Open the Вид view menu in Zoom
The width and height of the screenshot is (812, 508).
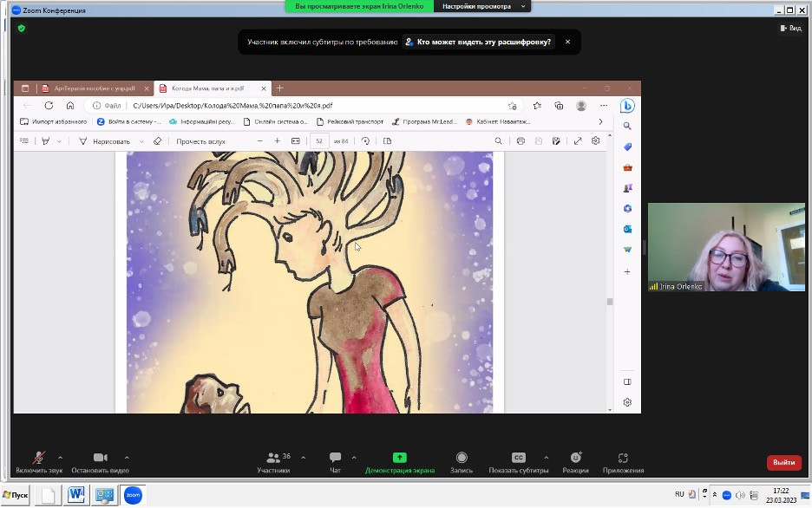coord(790,28)
